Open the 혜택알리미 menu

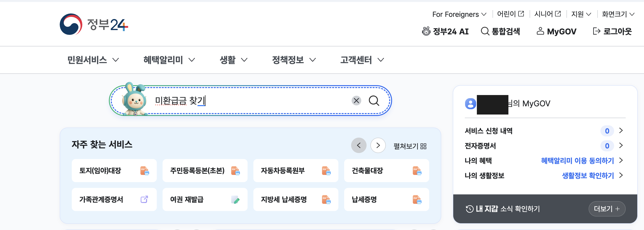(x=169, y=60)
